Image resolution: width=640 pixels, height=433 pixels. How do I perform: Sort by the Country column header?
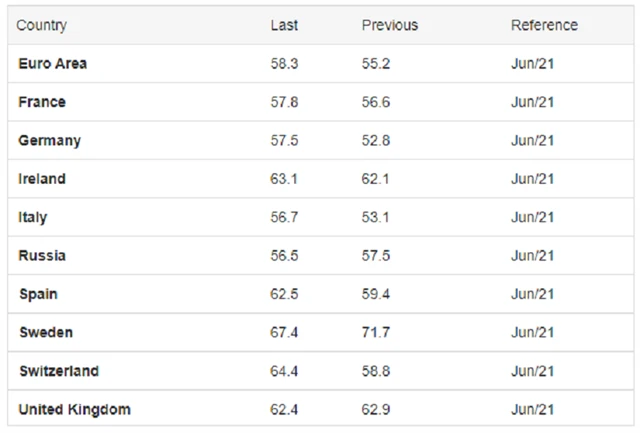tap(42, 25)
